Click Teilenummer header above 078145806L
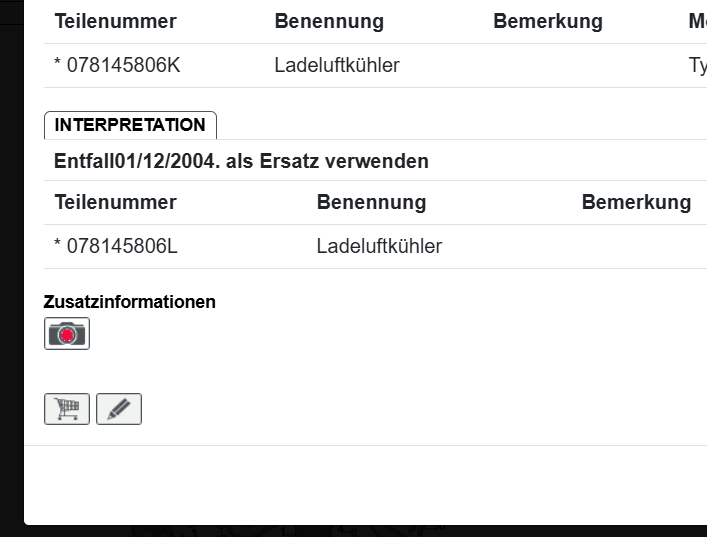Image resolution: width=707 pixels, height=537 pixels. (115, 202)
